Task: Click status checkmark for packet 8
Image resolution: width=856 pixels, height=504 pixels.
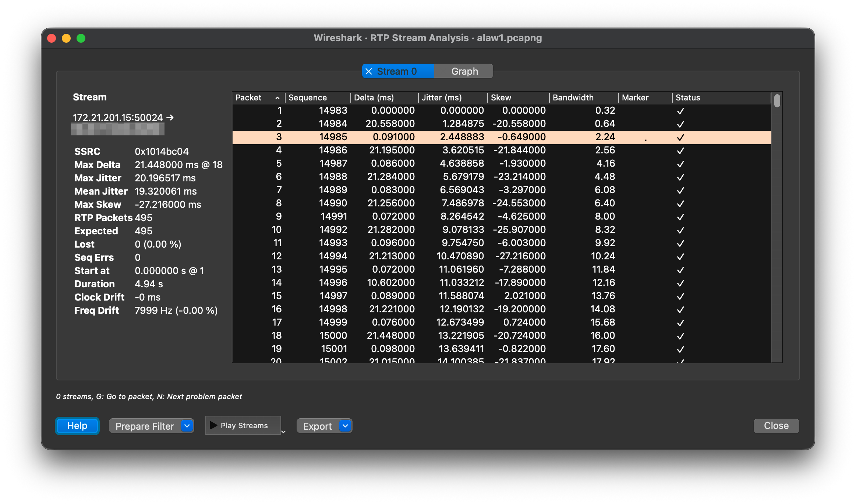Action: 680,203
